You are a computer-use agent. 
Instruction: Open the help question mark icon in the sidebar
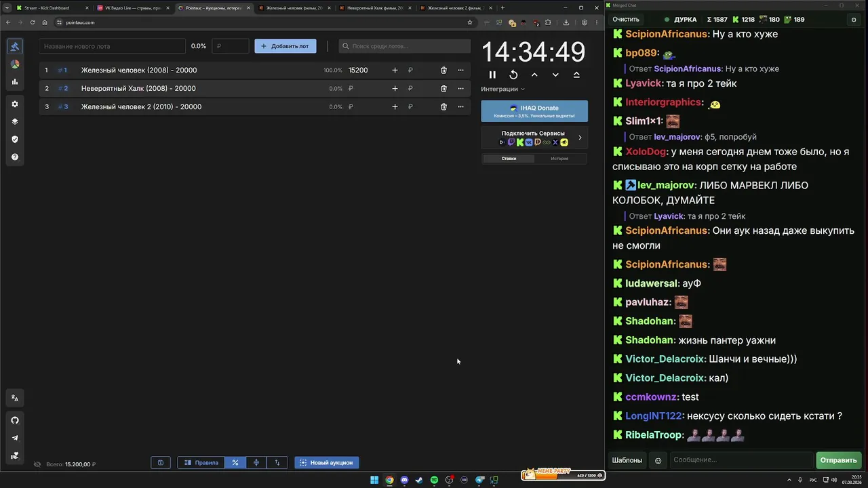pyautogui.click(x=15, y=157)
